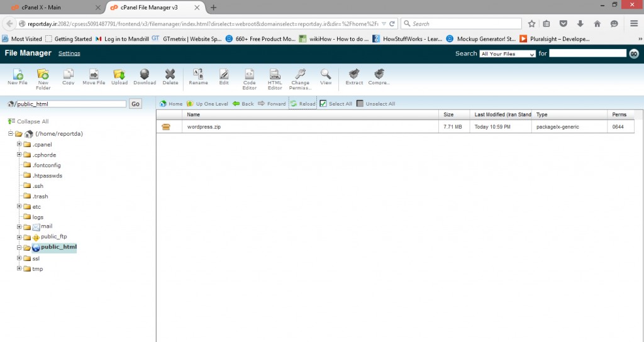The width and height of the screenshot is (644, 342).
Task: Click the Rename toolbar icon
Action: pos(198,76)
